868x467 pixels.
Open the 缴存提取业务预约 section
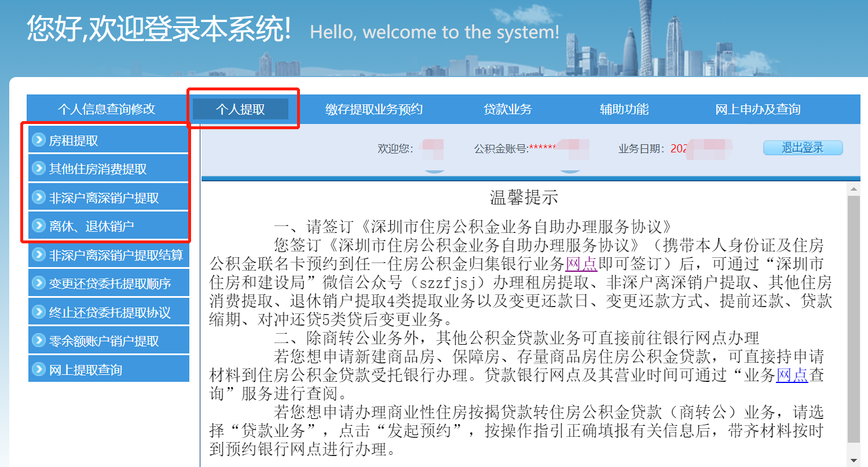point(372,109)
